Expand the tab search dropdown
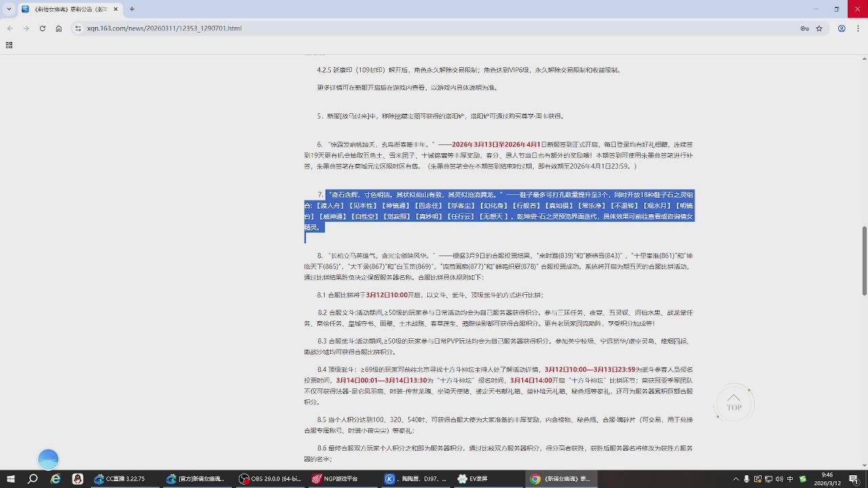 (x=9, y=9)
